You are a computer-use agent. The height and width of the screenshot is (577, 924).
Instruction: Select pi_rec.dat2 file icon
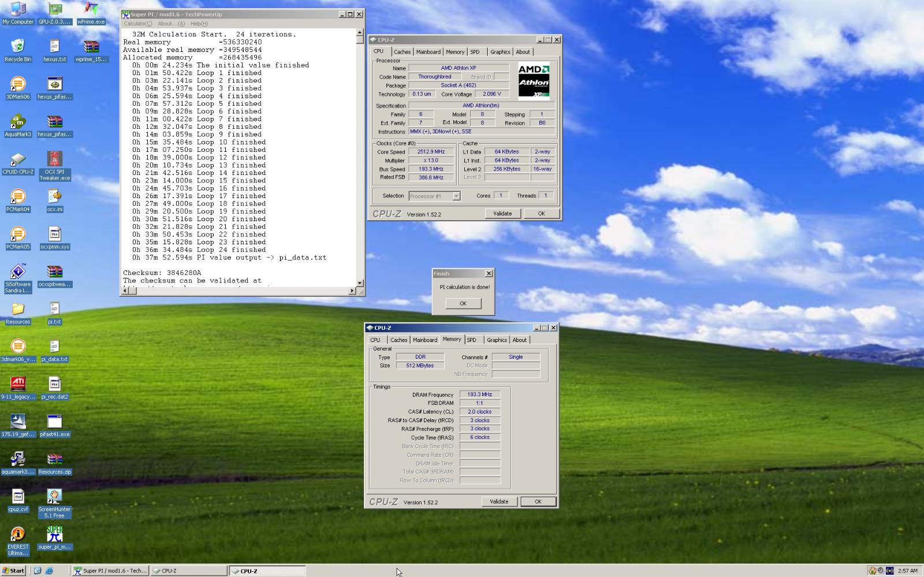(x=54, y=388)
